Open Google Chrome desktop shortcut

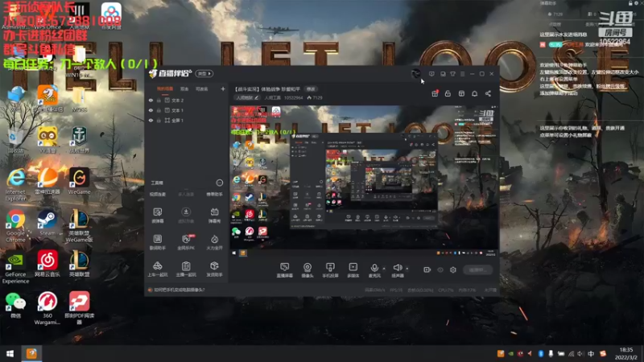click(x=15, y=227)
